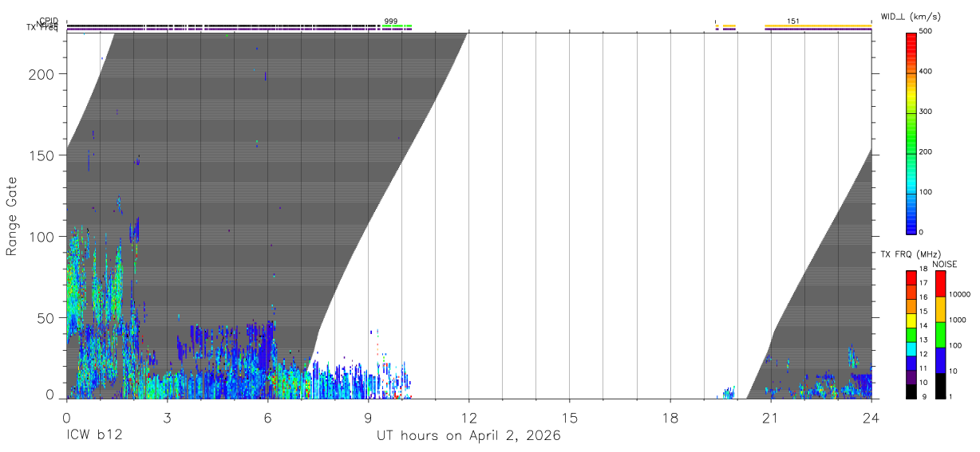Image resolution: width=980 pixels, height=452 pixels.
Task: Click the 'Range Gate' y-axis label
Action: (12, 217)
